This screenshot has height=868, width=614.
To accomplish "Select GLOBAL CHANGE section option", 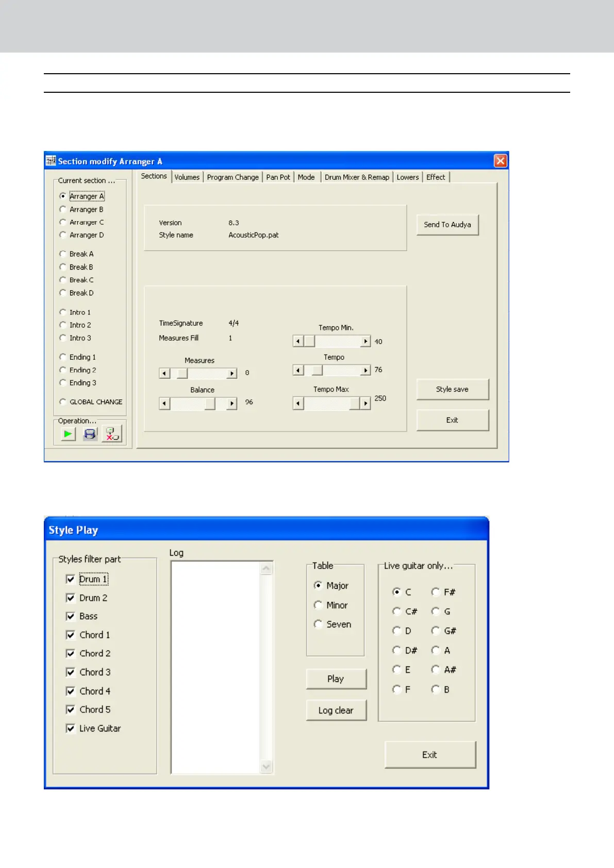I will point(63,402).
